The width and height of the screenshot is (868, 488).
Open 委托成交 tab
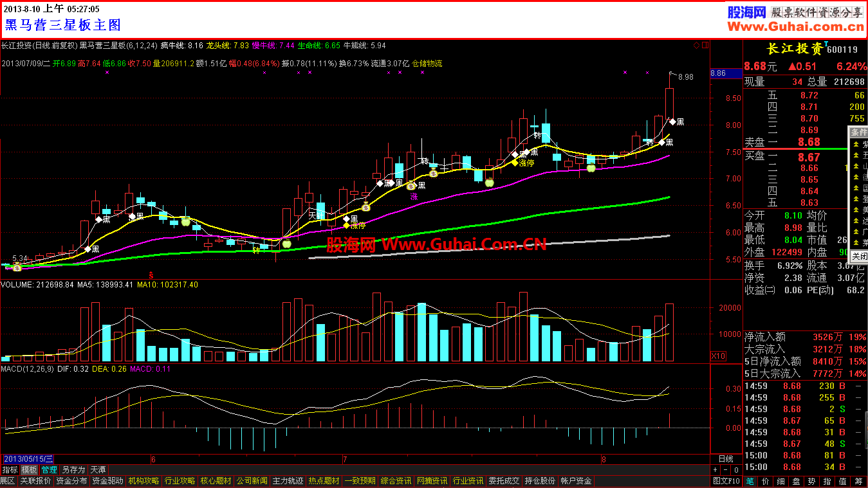[504, 481]
